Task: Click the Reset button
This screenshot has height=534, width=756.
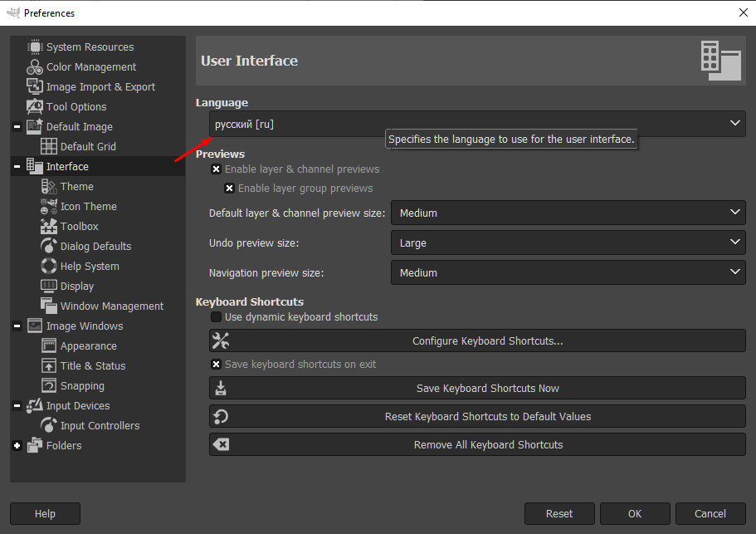Action: [559, 514]
